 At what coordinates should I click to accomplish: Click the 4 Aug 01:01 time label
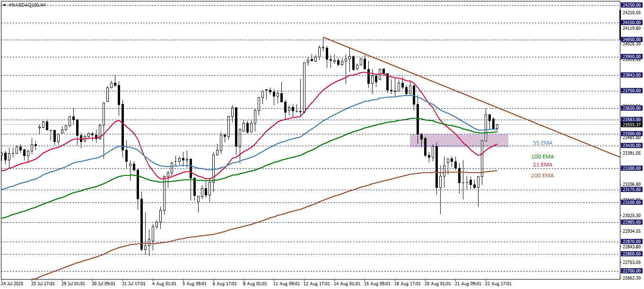pos(164,284)
